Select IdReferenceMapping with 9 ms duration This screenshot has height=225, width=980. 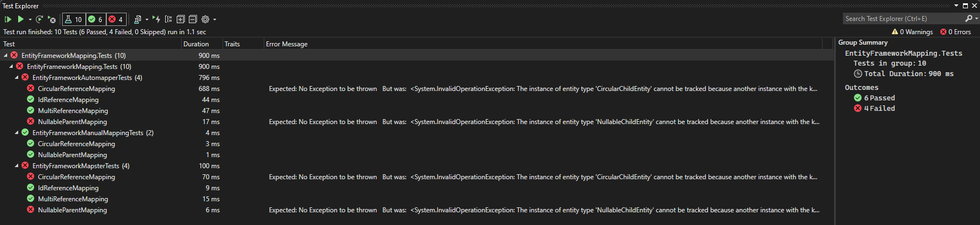417,187
